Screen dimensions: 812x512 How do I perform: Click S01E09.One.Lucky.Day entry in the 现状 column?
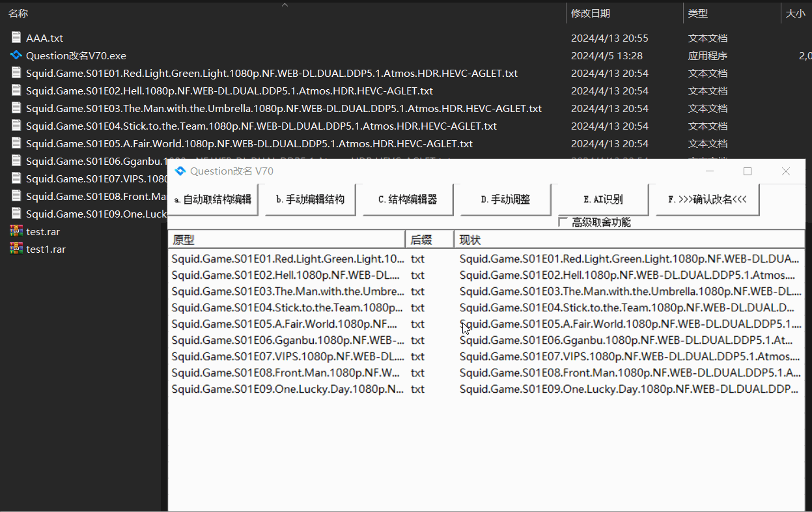pyautogui.click(x=630, y=389)
